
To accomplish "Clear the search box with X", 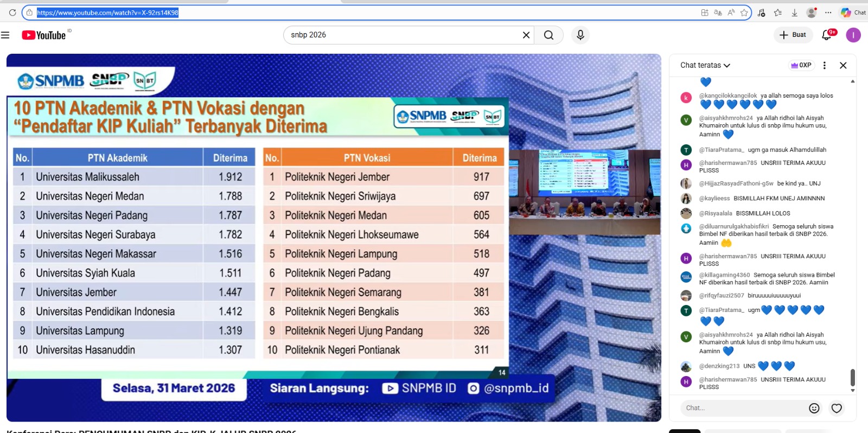I will pyautogui.click(x=526, y=35).
